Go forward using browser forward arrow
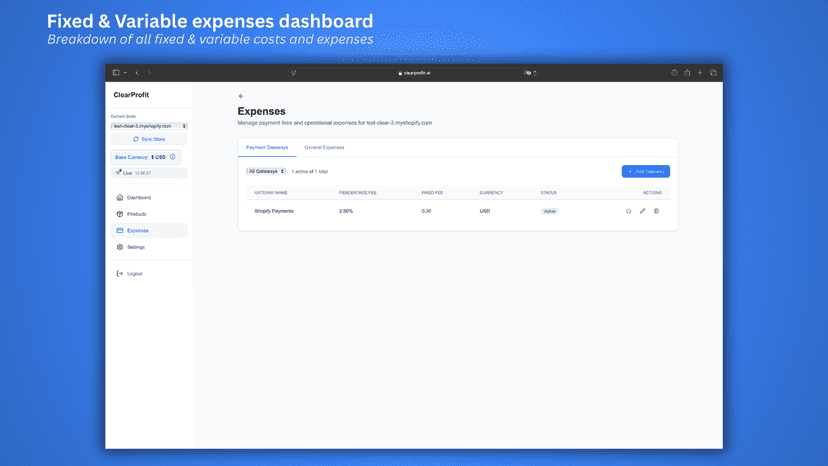Screen dimensions: 828x466 click(x=149, y=73)
